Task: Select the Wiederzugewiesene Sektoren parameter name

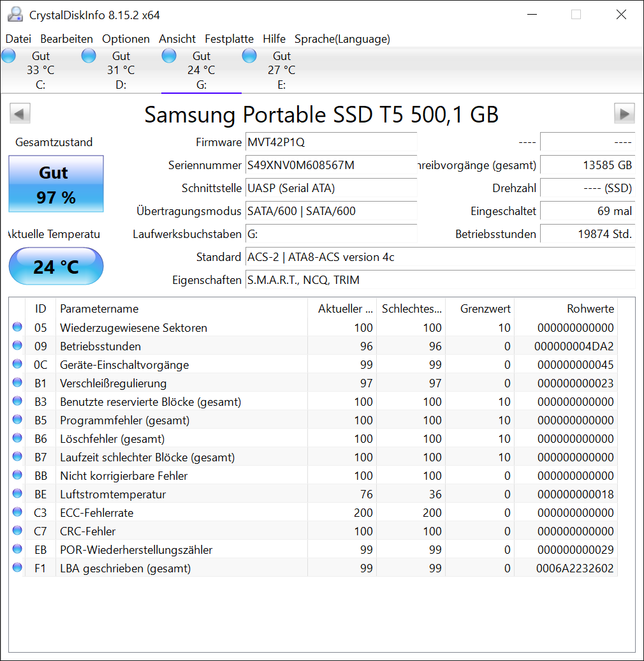Action: (133, 327)
